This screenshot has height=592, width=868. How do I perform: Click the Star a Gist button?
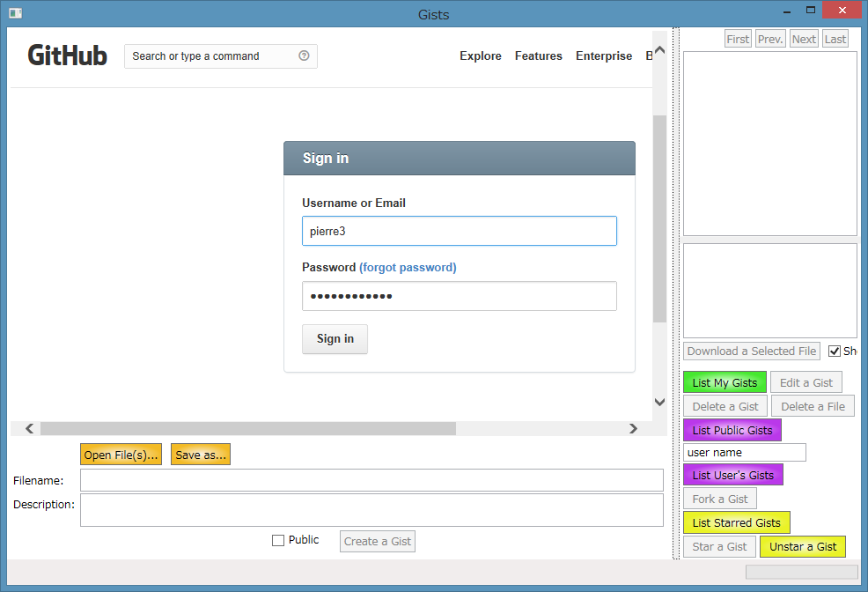coord(719,546)
